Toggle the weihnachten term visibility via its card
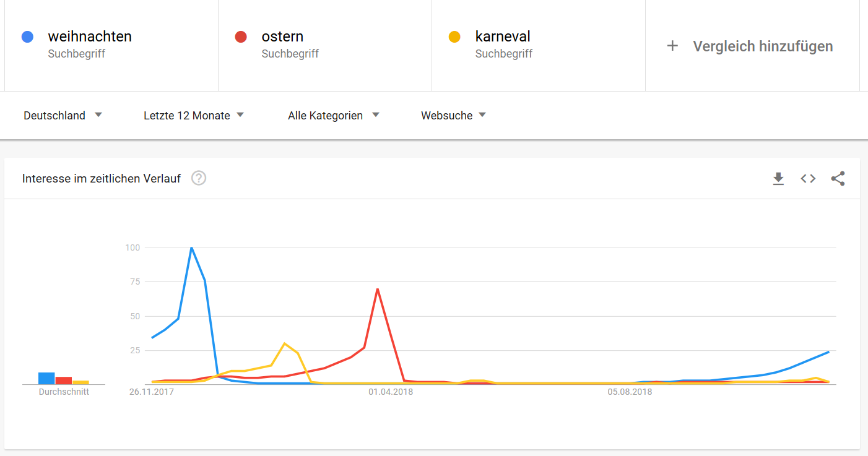This screenshot has width=868, height=456. coord(111,43)
